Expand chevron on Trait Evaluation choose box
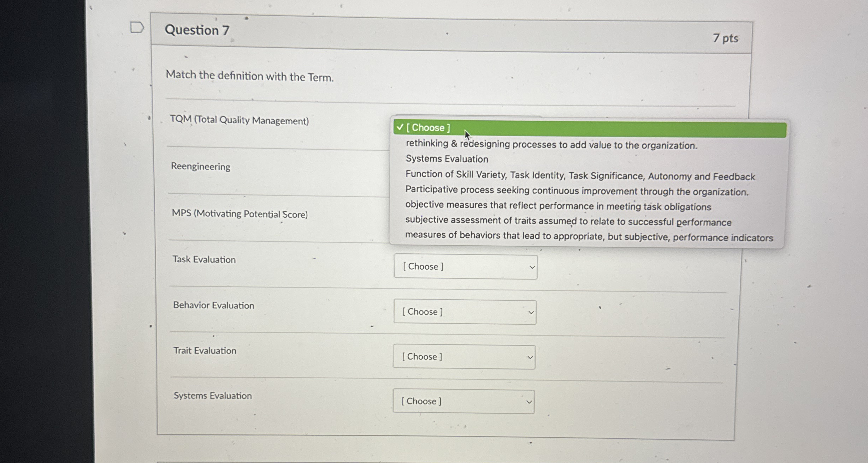The width and height of the screenshot is (868, 463). click(x=530, y=357)
